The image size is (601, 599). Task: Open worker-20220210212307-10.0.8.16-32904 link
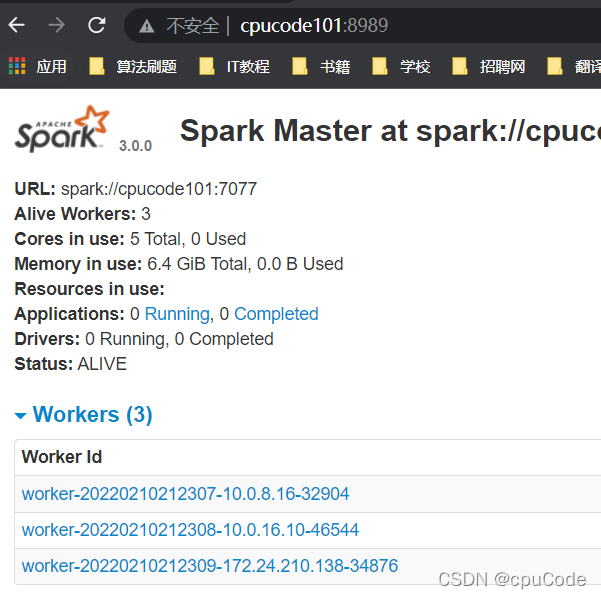click(x=186, y=494)
